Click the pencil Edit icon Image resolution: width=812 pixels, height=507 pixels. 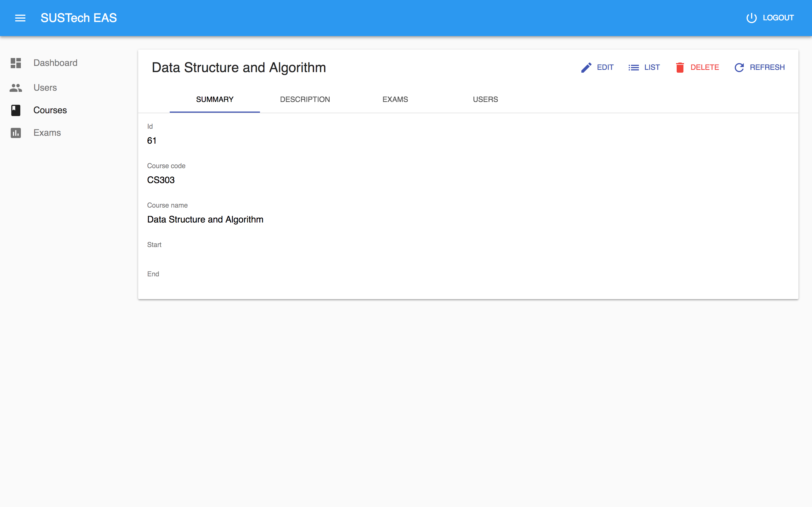(x=586, y=67)
